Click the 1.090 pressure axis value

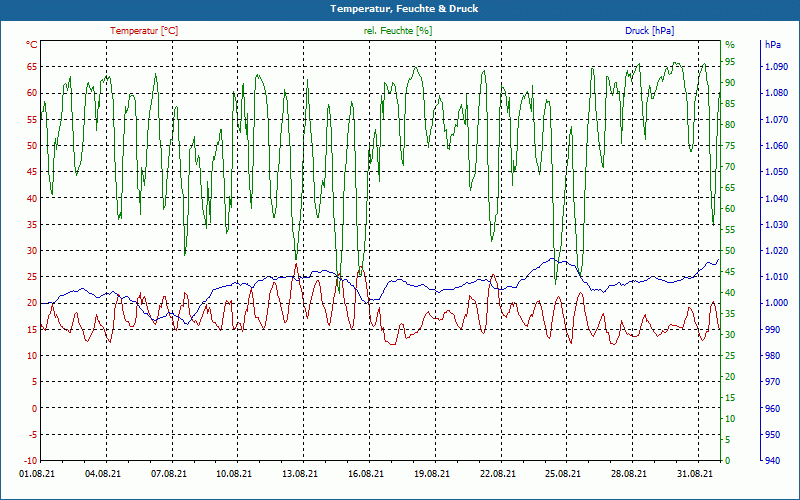(776, 66)
